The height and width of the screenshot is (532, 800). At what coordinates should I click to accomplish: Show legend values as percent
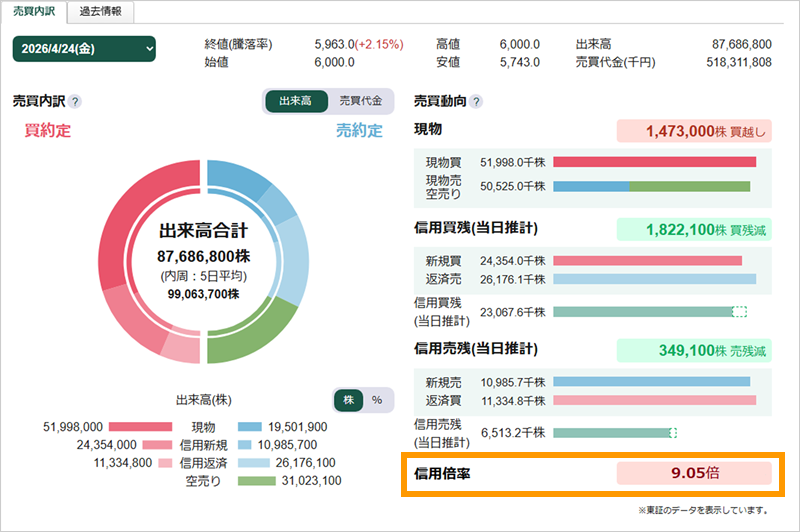[377, 400]
